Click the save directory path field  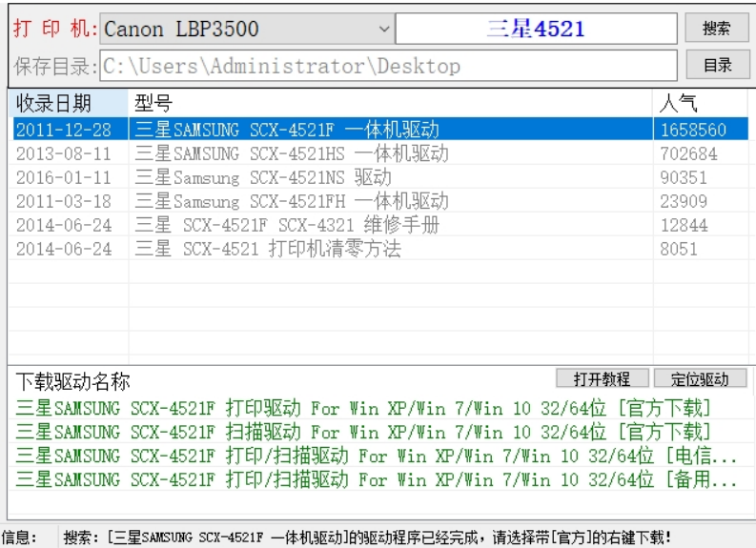pyautogui.click(x=389, y=66)
